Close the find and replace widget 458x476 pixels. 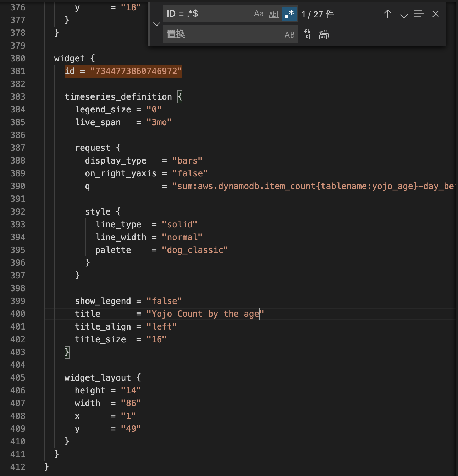(436, 14)
